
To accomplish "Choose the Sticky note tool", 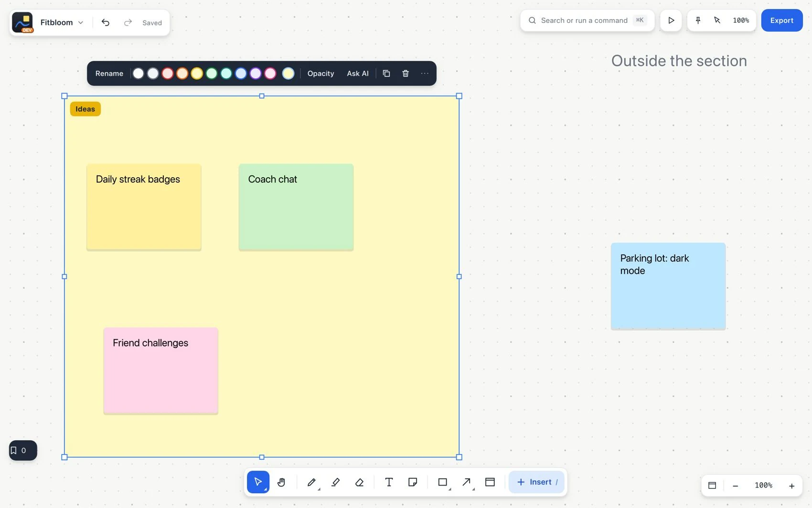I will click(413, 482).
